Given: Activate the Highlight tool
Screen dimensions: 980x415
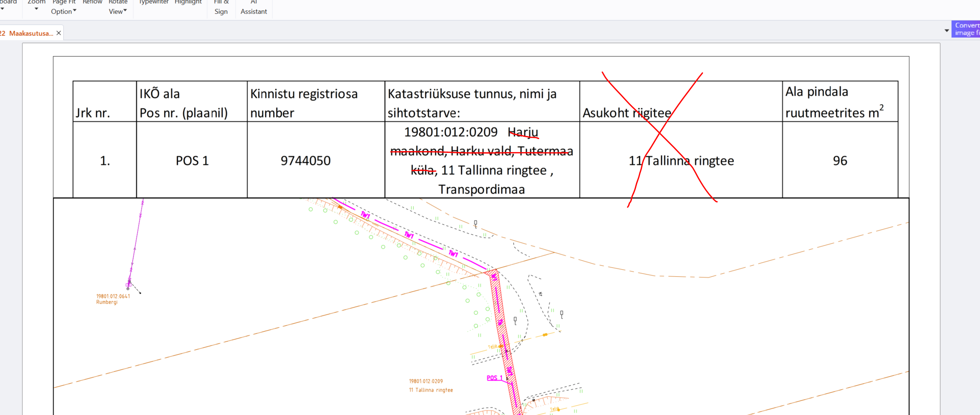Looking at the screenshot, I should point(188,3).
